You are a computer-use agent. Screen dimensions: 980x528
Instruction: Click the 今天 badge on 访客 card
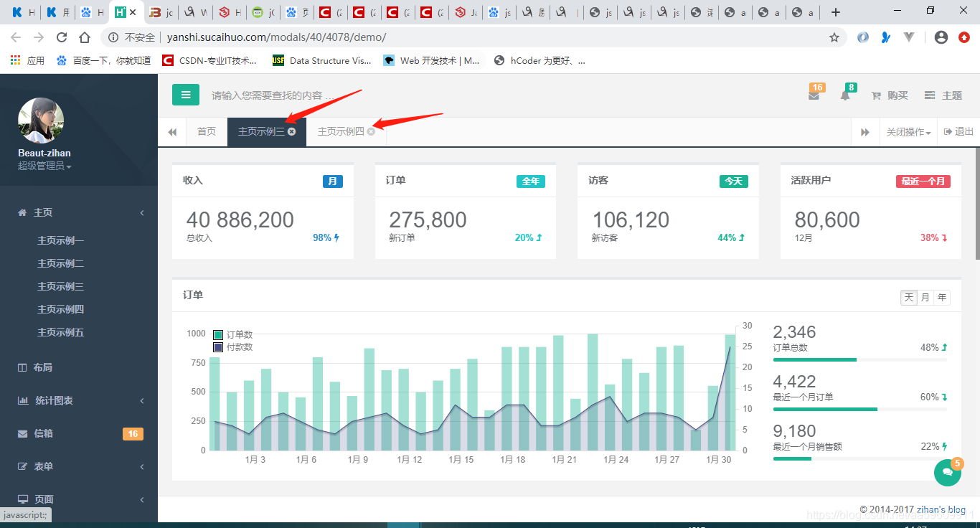tap(734, 181)
